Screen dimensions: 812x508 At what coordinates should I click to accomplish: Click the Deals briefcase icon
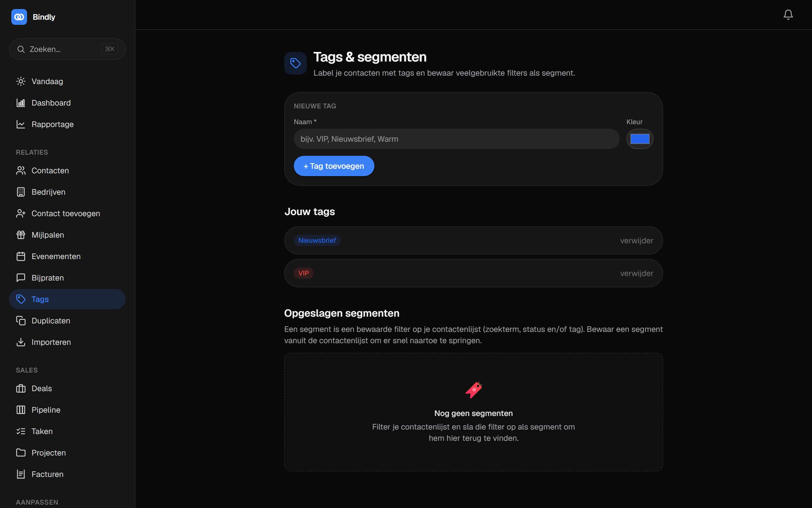pyautogui.click(x=21, y=388)
